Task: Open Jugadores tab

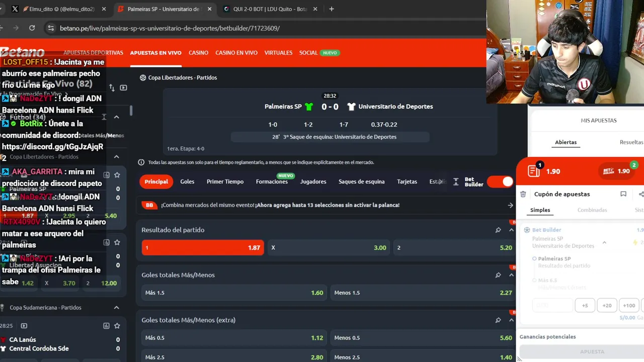Action: (313, 182)
